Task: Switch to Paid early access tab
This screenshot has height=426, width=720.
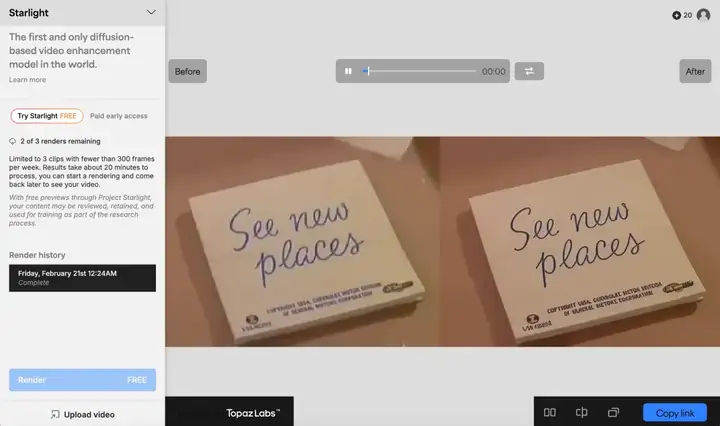Action: coord(118,116)
